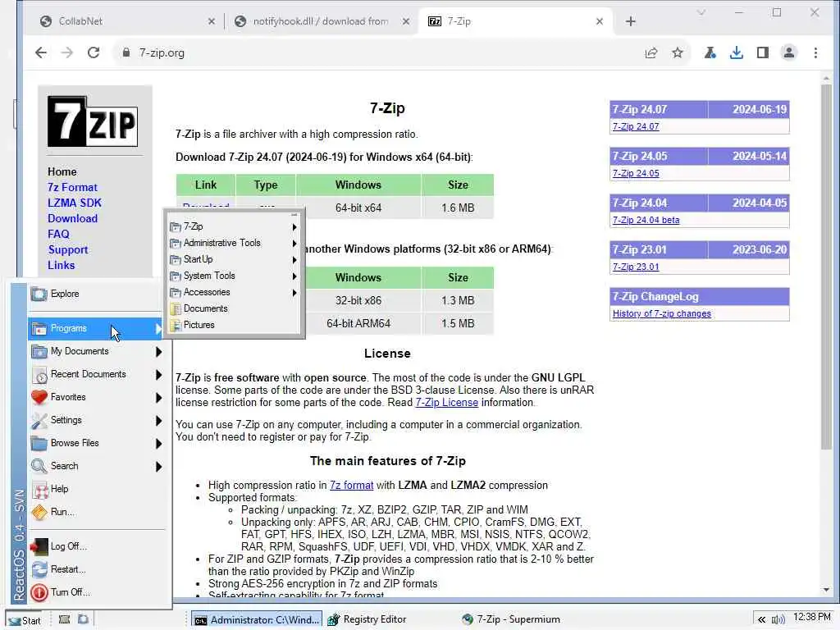Expand System Tools submenu
This screenshot has width=840, height=630.
[234, 276]
